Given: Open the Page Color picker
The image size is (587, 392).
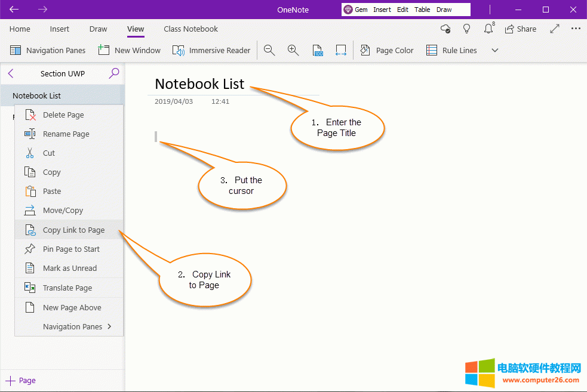Looking at the screenshot, I should [387, 51].
